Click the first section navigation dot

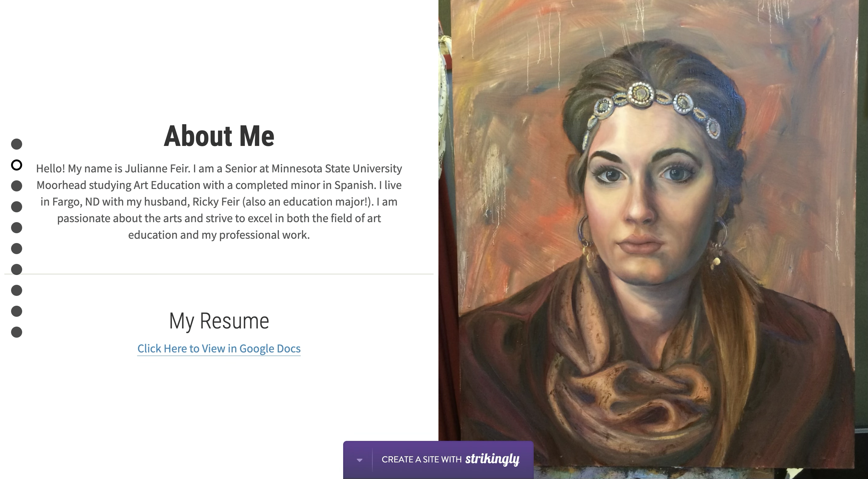click(x=17, y=144)
